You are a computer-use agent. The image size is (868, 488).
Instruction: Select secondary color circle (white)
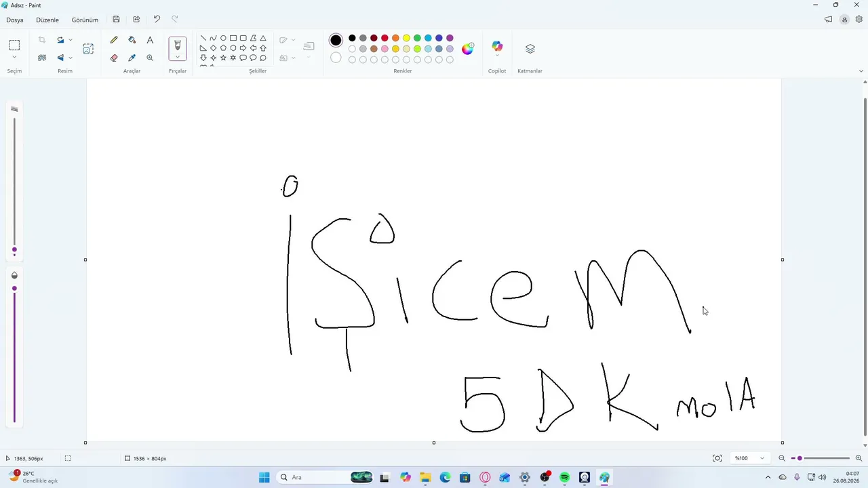tap(336, 58)
